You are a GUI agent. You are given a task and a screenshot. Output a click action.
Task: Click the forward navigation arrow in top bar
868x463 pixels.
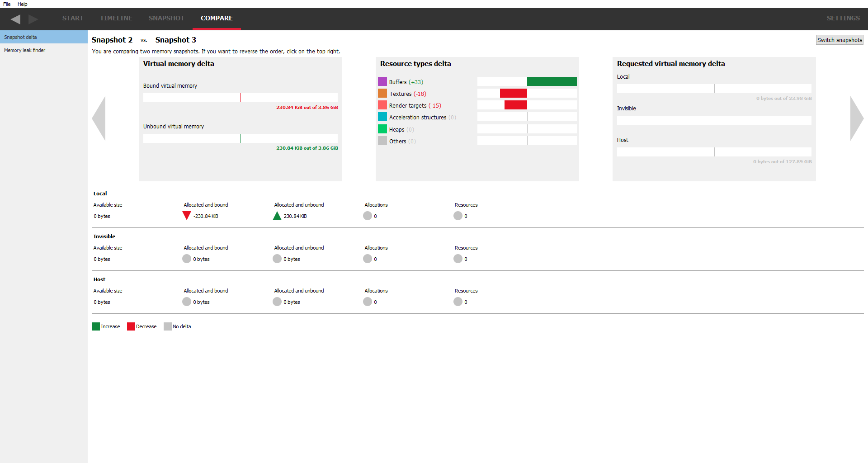click(x=33, y=19)
